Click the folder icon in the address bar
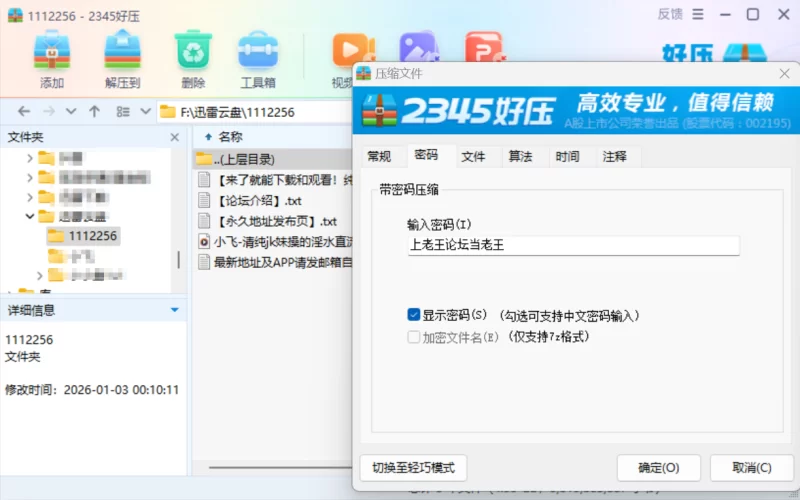 click(x=167, y=112)
